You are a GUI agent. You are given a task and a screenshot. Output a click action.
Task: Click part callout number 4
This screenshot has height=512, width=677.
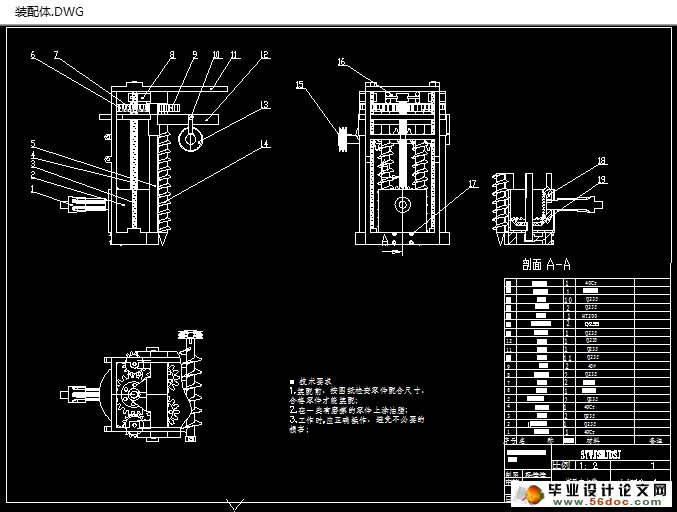point(33,154)
